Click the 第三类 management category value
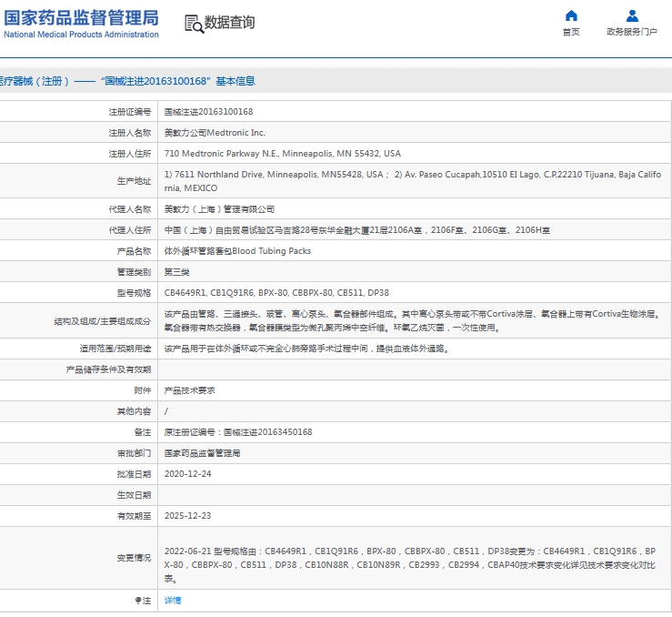Viewport: 672px width, 617px height. click(176, 271)
